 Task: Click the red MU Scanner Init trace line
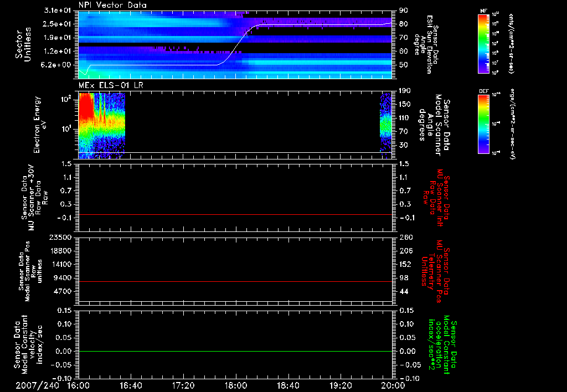click(235, 214)
